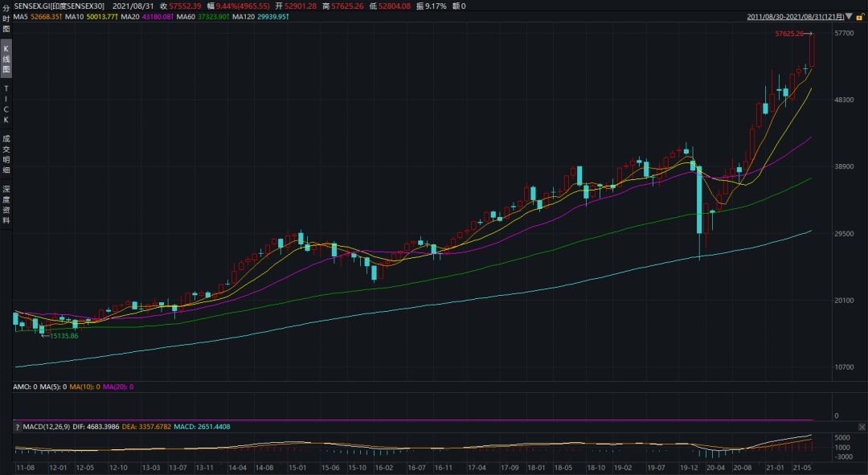Click the DIF: 4683.3986 value
This screenshot has width=868, height=475.
tap(96, 427)
